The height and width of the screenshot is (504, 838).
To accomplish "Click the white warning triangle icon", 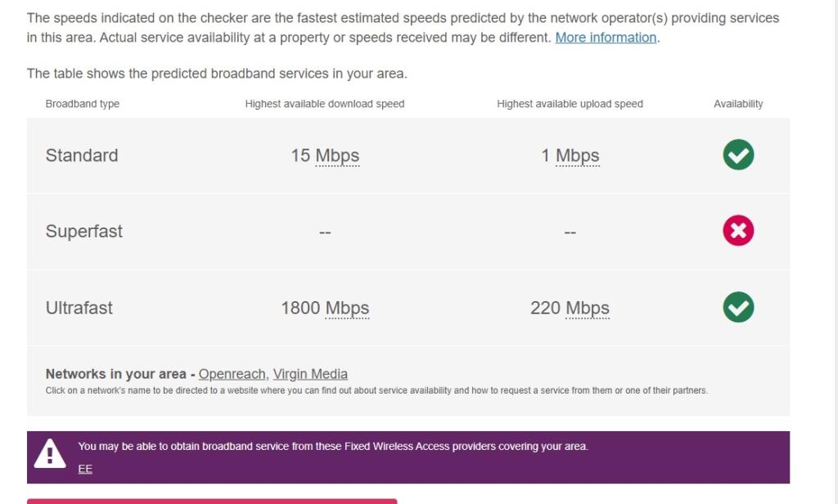I will [50, 454].
